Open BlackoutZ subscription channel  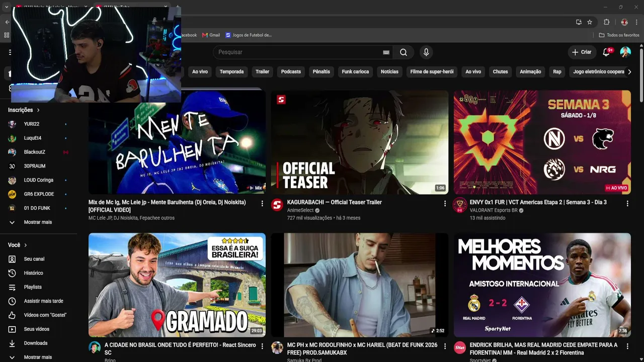click(39, 152)
